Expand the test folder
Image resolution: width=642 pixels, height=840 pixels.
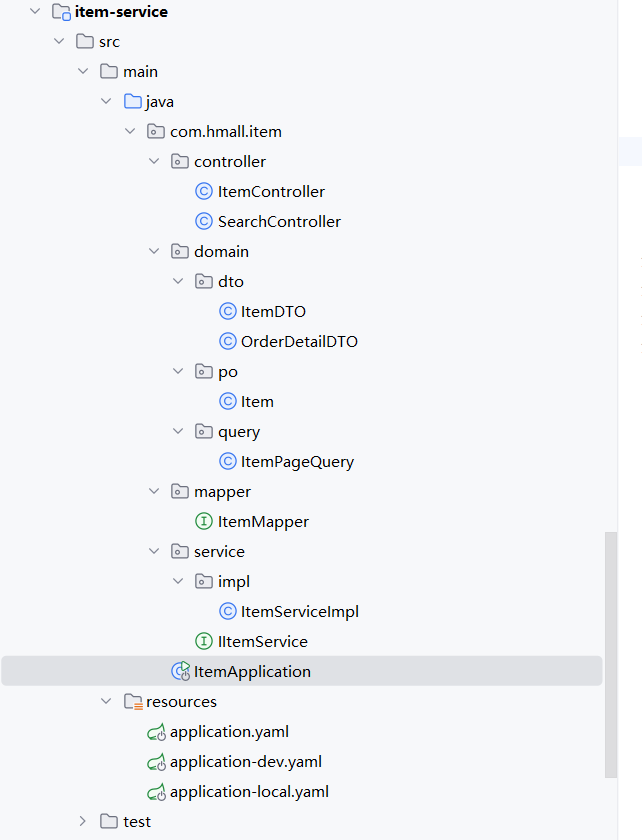coord(83,821)
